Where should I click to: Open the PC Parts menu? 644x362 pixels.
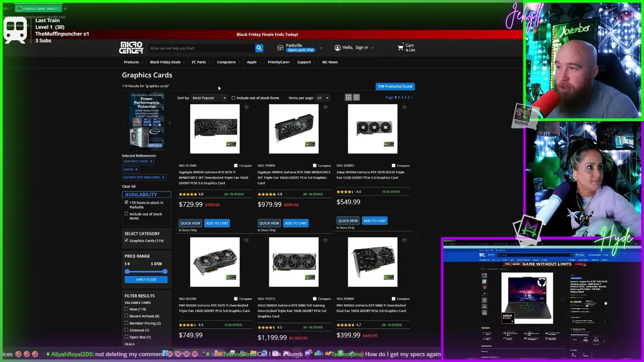[199, 62]
